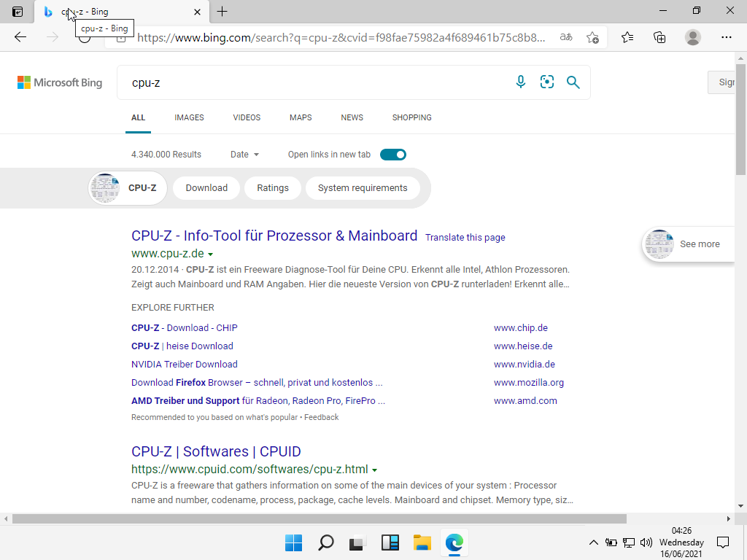The height and width of the screenshot is (560, 747).
Task: Open Download Firefox Browser link
Action: [x=257, y=382]
